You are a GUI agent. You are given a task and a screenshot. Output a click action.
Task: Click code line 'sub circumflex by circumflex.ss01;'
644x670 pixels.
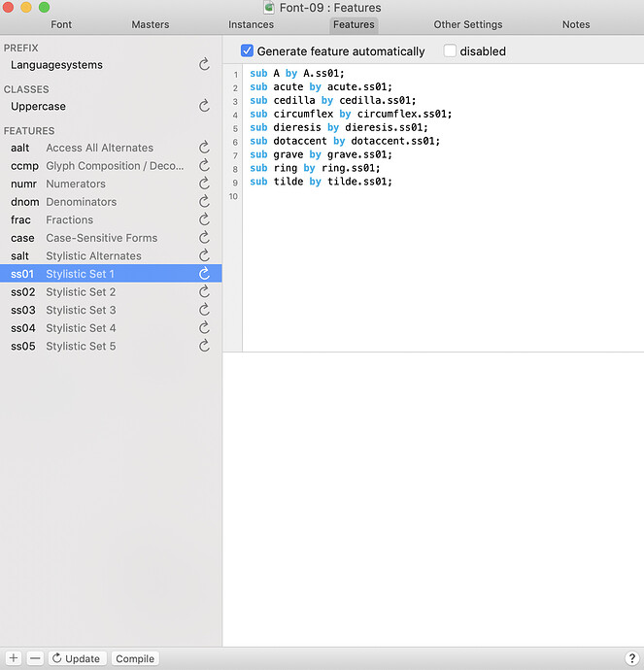(x=351, y=114)
